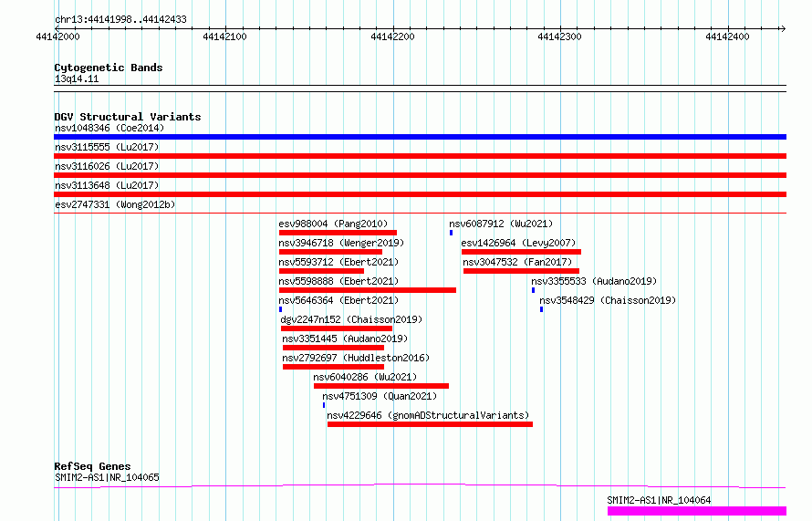Click the red bar under esv1426964

point(521,252)
